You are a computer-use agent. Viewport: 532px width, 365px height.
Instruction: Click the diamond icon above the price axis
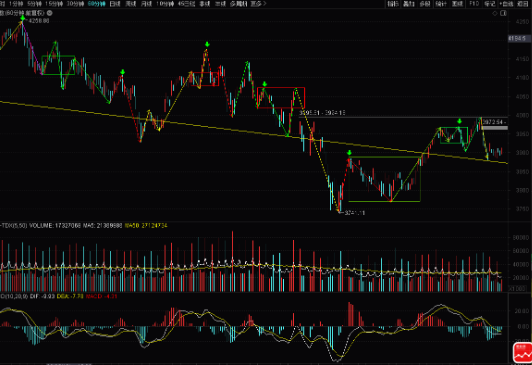pos(495,14)
